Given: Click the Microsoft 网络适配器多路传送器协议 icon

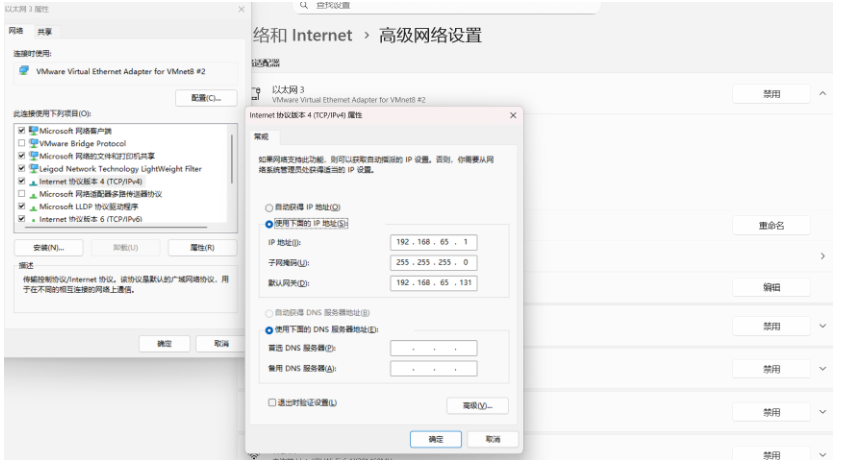Looking at the screenshot, I should [x=34, y=194].
